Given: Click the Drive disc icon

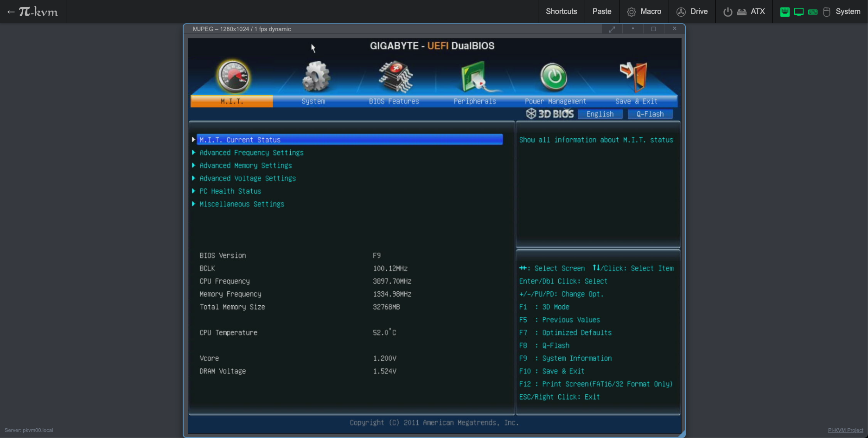Looking at the screenshot, I should pos(681,12).
